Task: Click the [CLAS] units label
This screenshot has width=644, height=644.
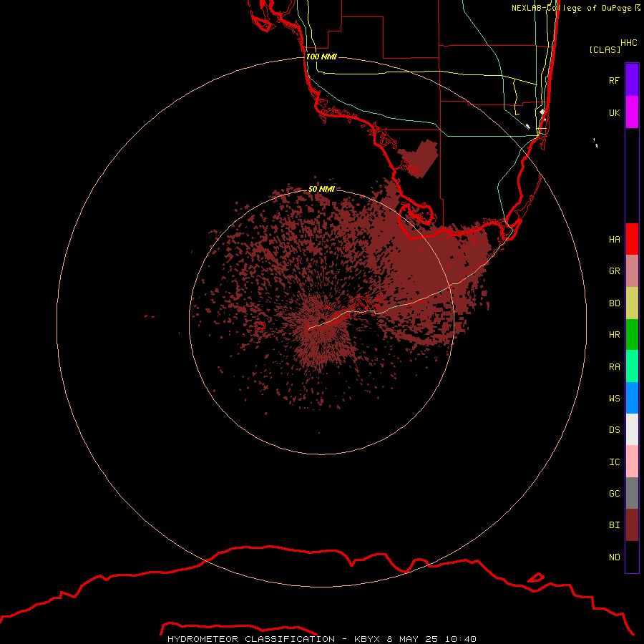Action: coord(605,49)
